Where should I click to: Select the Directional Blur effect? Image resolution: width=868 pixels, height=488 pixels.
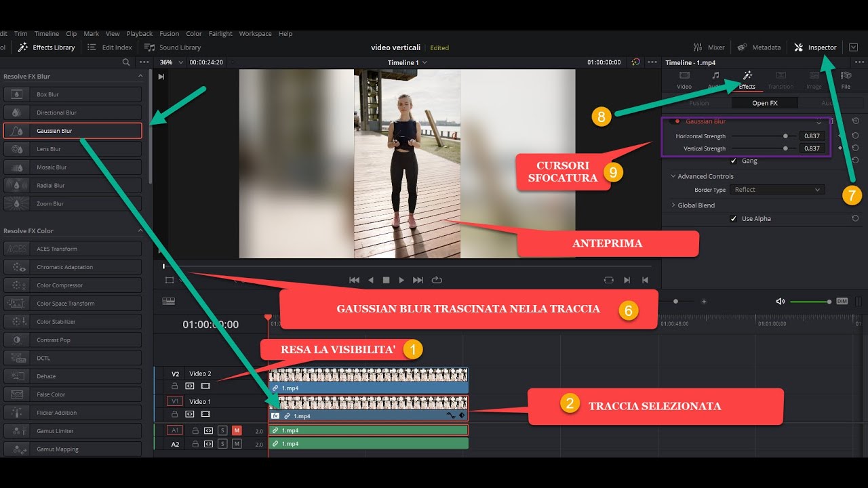(73, 113)
